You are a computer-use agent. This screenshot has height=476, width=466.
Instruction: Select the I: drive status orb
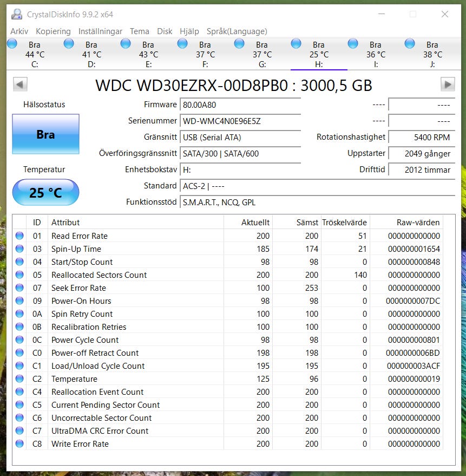[x=352, y=44]
